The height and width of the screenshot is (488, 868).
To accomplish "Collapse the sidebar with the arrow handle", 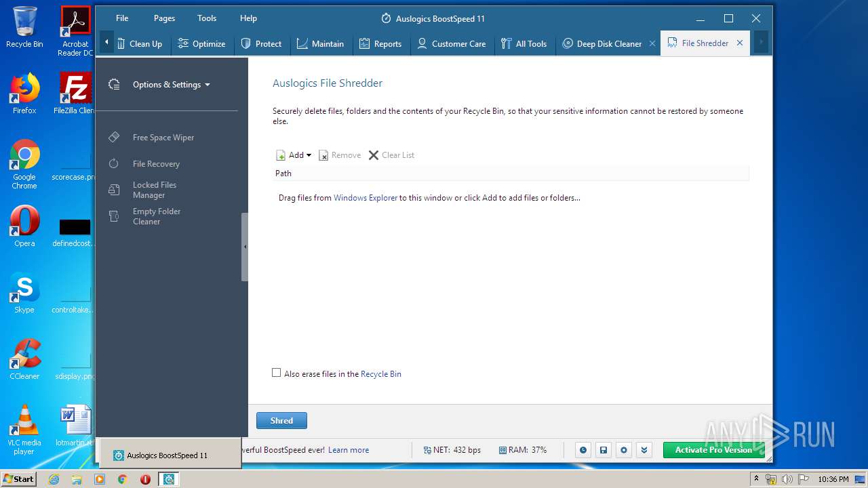I will pos(245,247).
